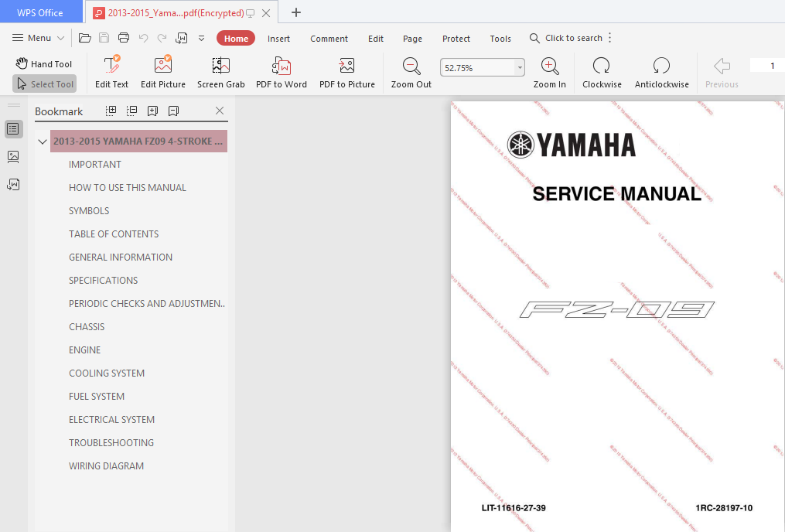The height and width of the screenshot is (532, 785).
Task: Rotate page Clockwise
Action: (x=602, y=73)
